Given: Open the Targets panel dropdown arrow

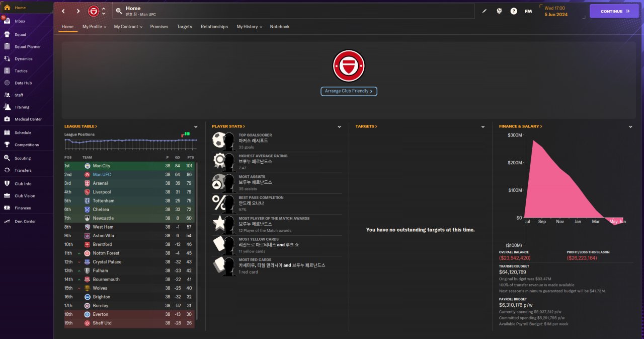Looking at the screenshot, I should pyautogui.click(x=483, y=127).
